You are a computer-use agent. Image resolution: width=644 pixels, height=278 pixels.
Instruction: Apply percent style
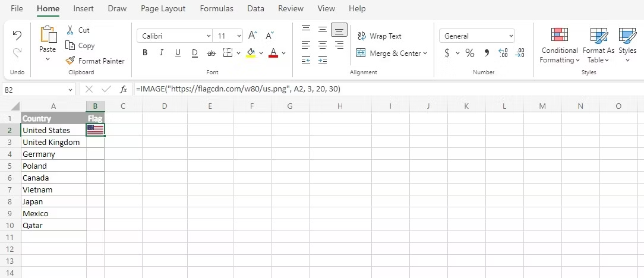pos(470,53)
